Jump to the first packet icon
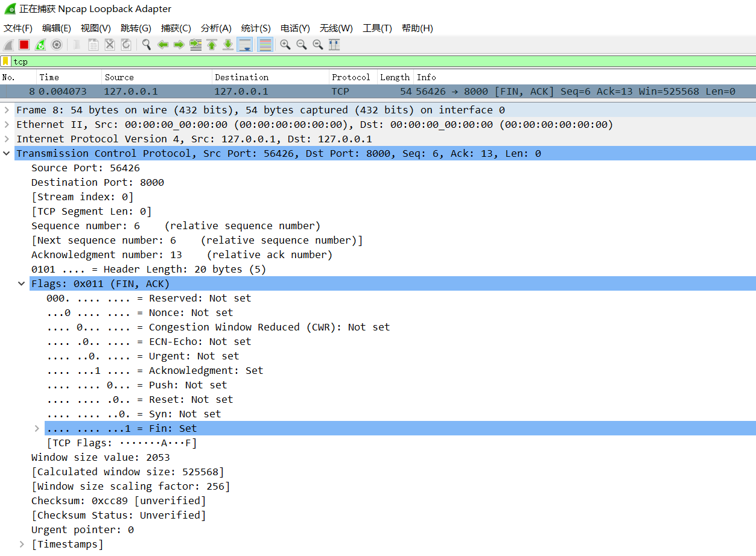Viewport: 756px width, 556px height. click(212, 45)
